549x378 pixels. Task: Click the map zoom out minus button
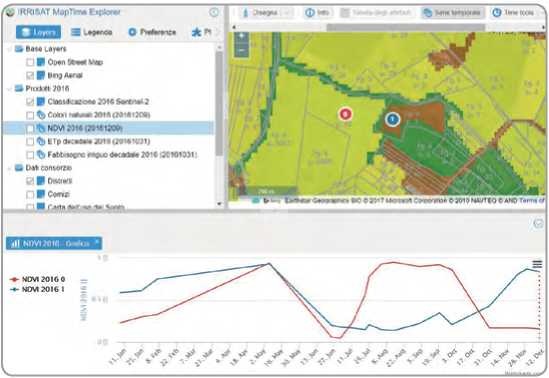pyautogui.click(x=242, y=50)
